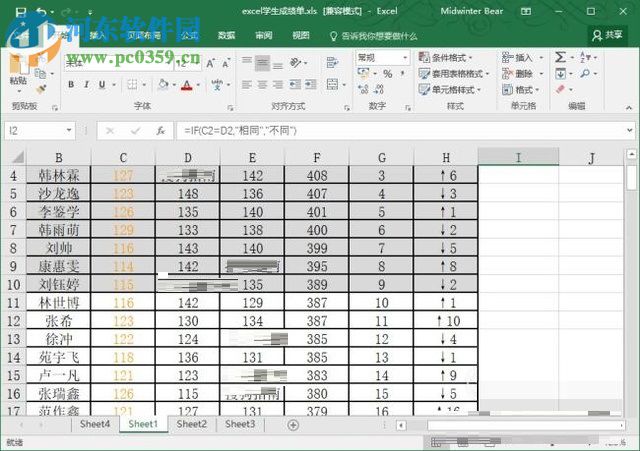Toggle center text horizontally
The image size is (640, 451).
[262, 84]
